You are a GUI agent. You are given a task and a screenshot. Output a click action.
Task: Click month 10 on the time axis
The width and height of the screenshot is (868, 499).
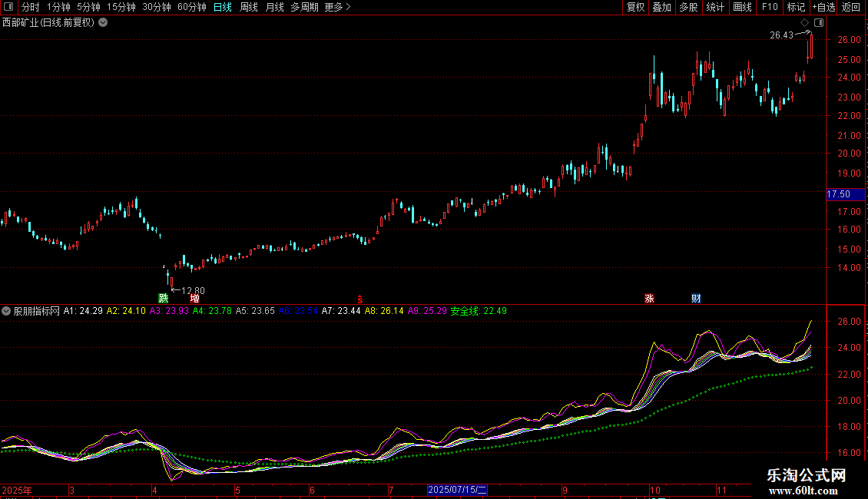coord(655,490)
